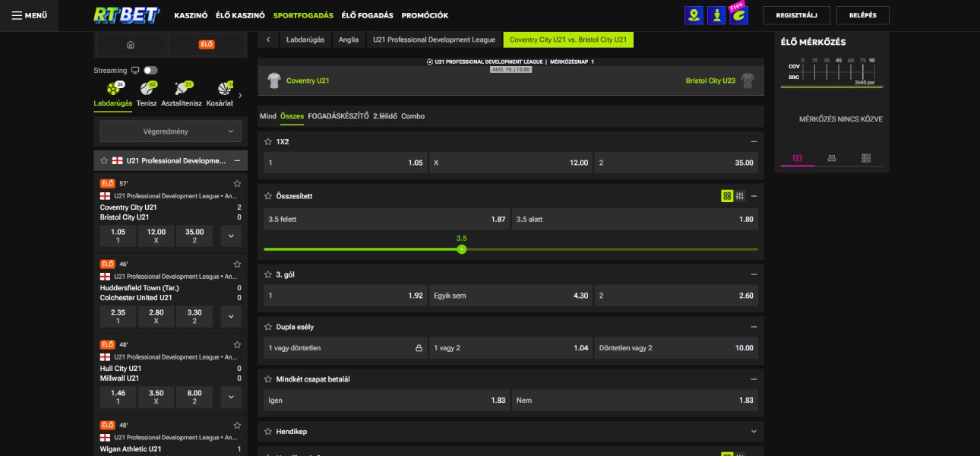Screen dimensions: 980x456
Task: Select the 2.félidő markets tab
Action: coord(385,116)
